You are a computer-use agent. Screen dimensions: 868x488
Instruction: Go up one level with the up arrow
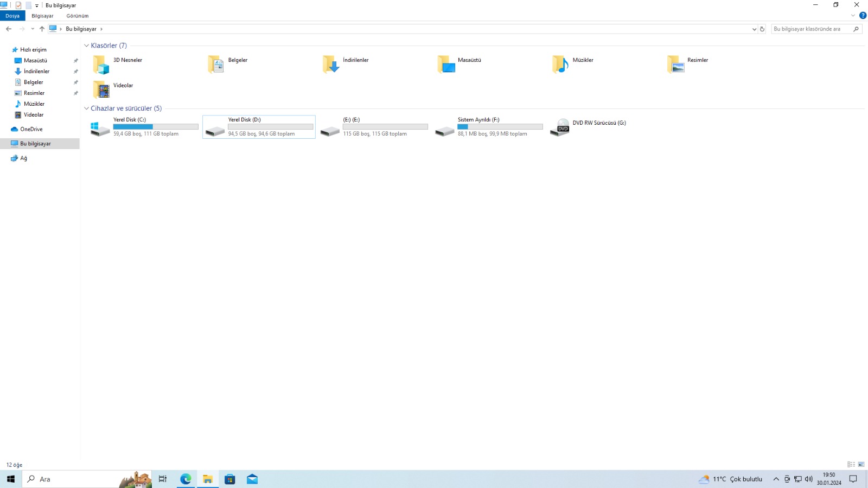(42, 29)
